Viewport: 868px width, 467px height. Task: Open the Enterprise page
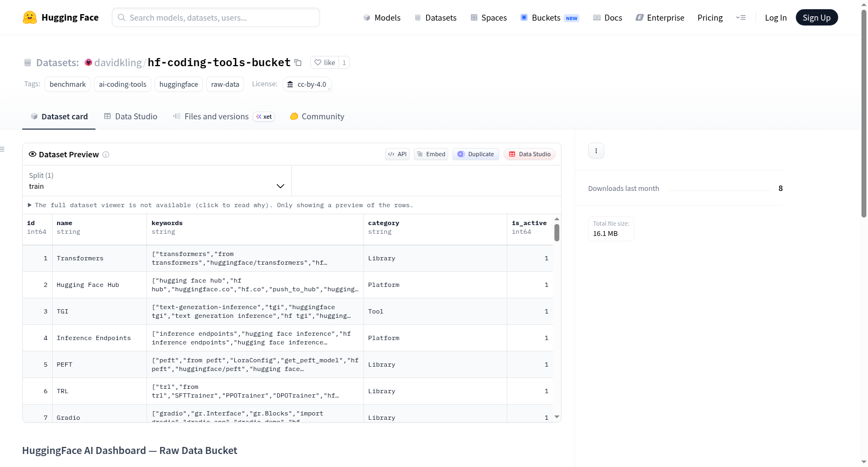pos(660,17)
